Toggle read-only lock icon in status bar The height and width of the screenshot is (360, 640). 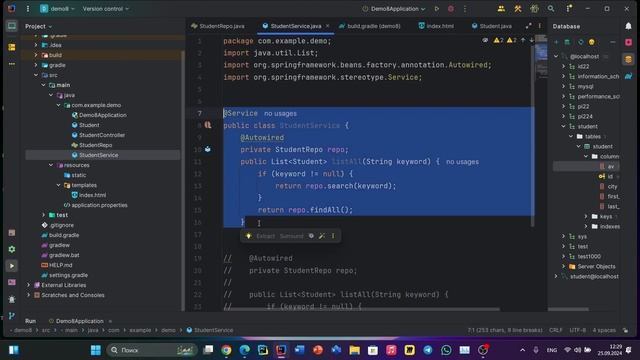tap(625, 330)
